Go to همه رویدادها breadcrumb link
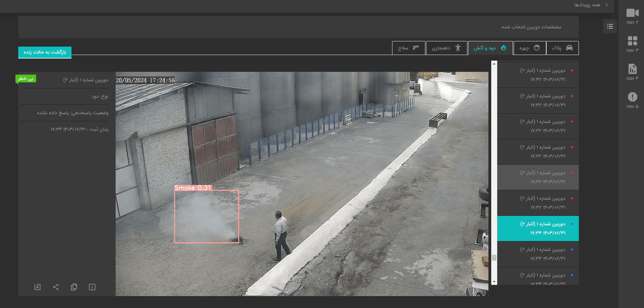This screenshot has height=308, width=644. [x=587, y=5]
